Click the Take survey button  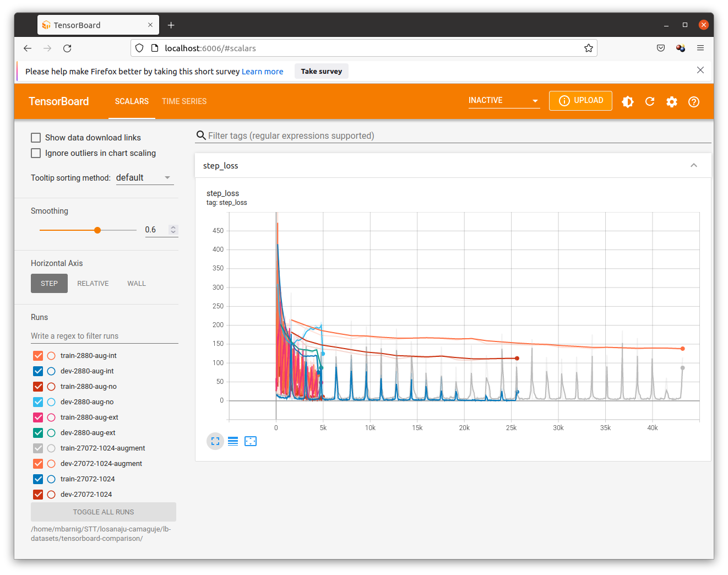(321, 72)
